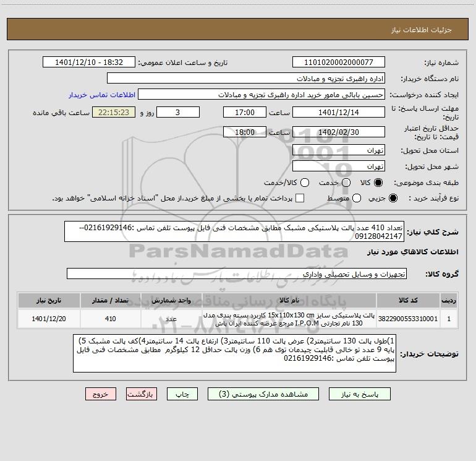
Task: Click the شرح کلی نیاز description box
Action: point(234,231)
